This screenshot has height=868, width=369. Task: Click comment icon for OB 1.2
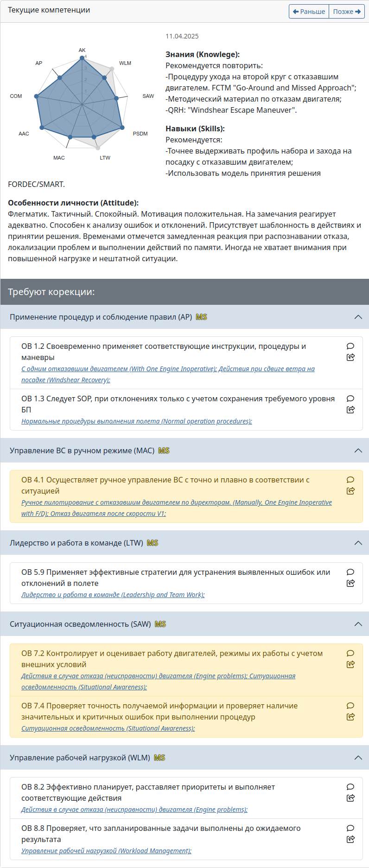350,346
